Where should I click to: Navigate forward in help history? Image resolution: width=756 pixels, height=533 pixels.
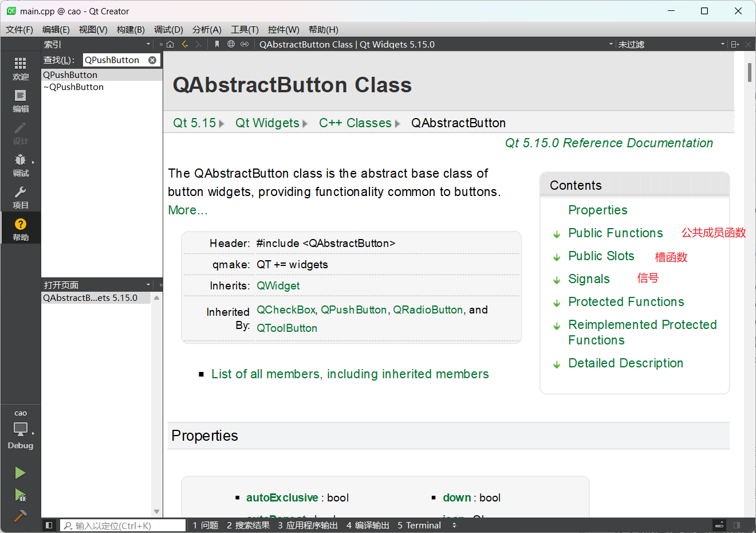tap(198, 44)
